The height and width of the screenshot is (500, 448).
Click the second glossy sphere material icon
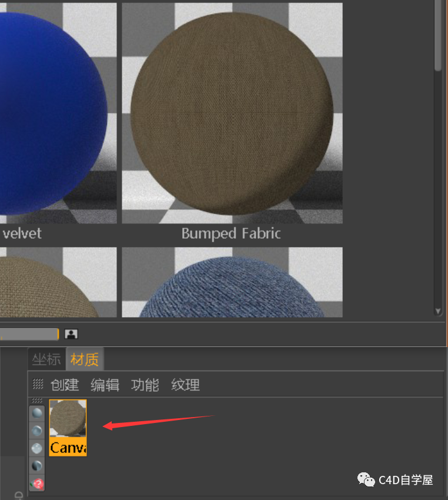[x=37, y=431]
